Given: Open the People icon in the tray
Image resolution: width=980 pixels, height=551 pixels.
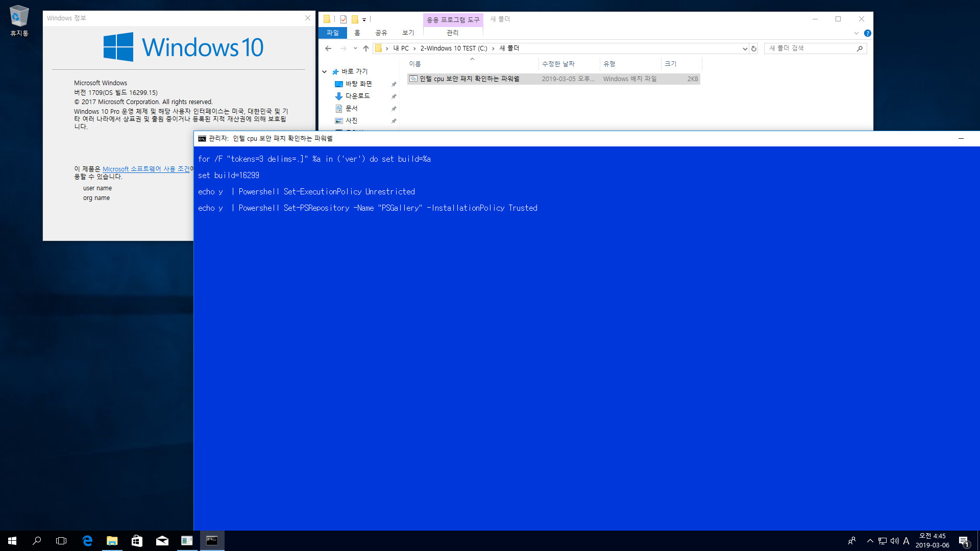Looking at the screenshot, I should (x=851, y=541).
